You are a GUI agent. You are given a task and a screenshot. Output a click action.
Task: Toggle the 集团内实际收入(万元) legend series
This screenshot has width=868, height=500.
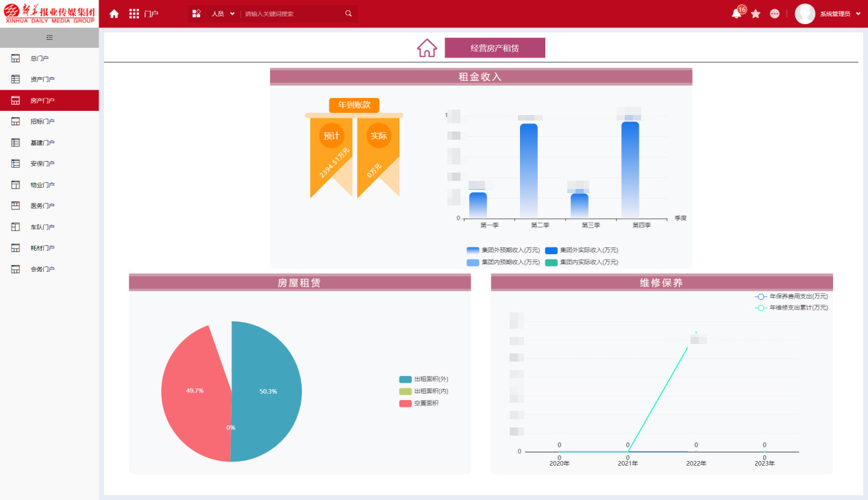coord(582,262)
